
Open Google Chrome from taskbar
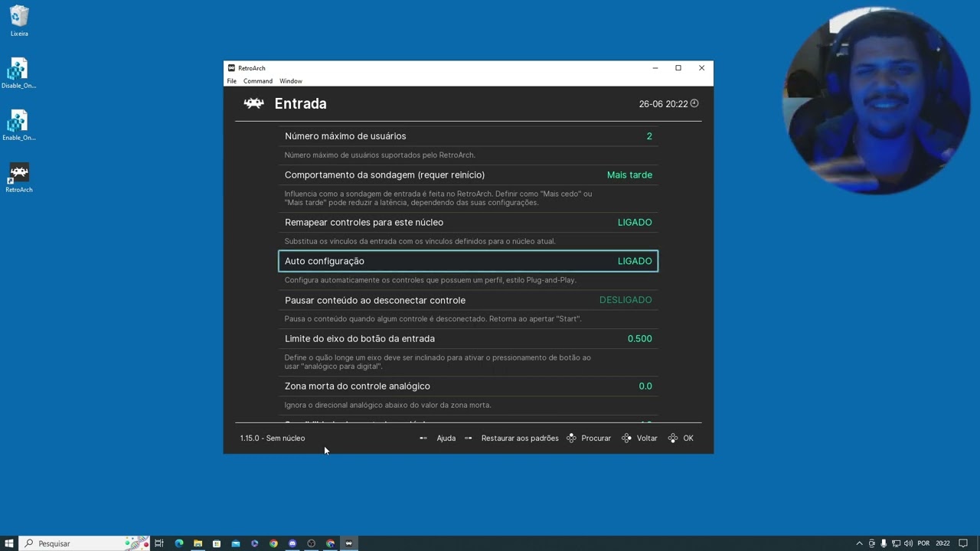(273, 543)
